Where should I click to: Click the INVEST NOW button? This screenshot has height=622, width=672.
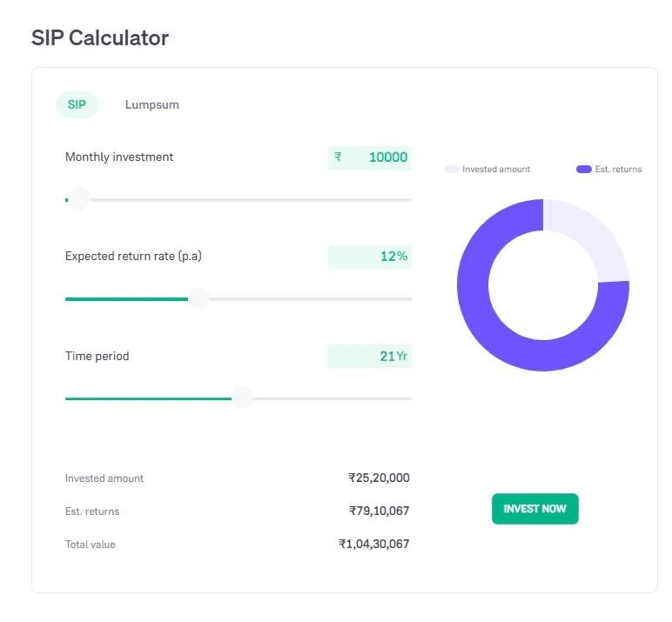[x=534, y=509]
